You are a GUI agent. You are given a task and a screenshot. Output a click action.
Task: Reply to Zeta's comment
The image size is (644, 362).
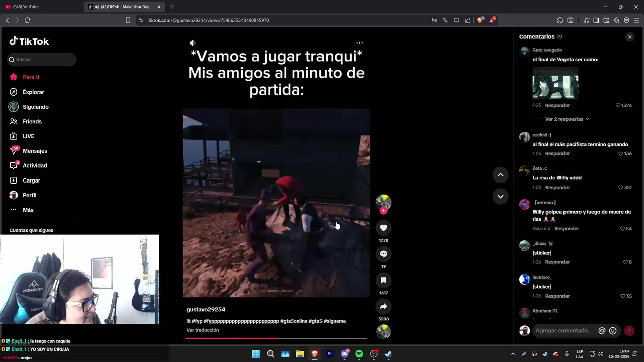(557, 187)
